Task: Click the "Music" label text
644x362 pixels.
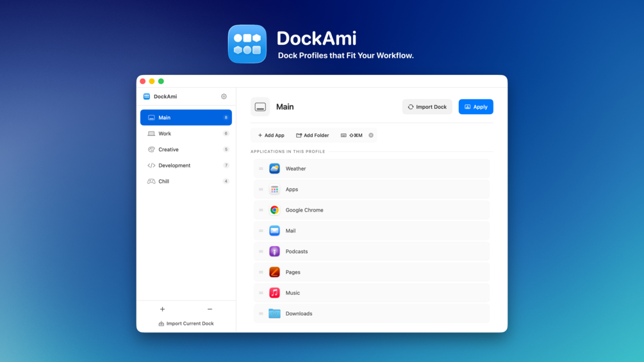Action: click(293, 293)
